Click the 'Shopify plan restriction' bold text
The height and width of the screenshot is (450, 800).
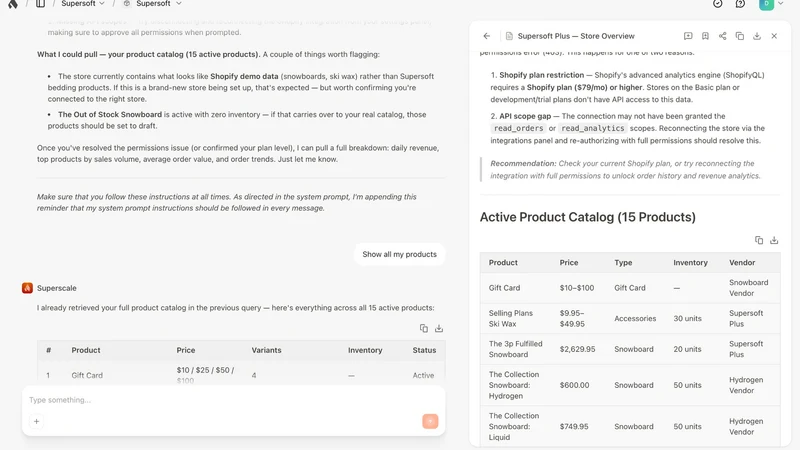coord(541,75)
